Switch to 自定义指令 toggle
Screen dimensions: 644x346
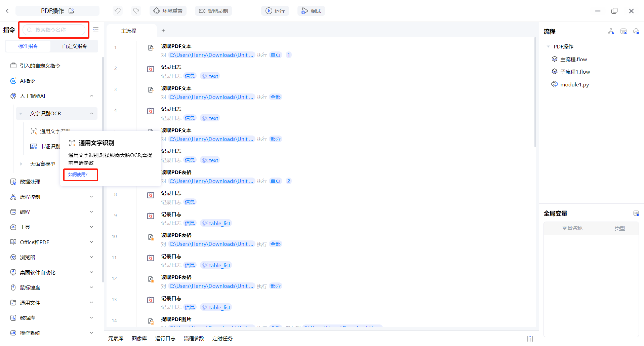coord(74,46)
